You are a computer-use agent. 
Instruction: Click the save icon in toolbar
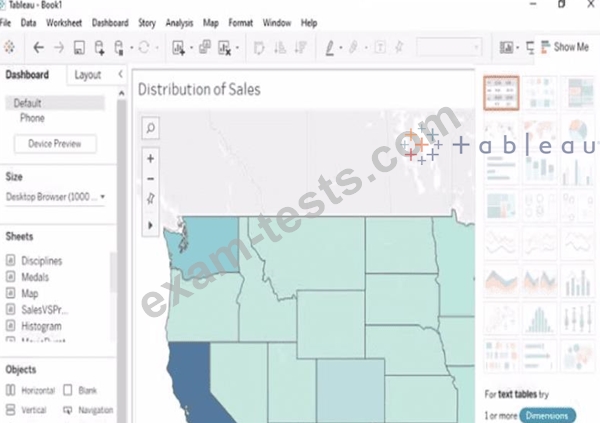point(79,47)
